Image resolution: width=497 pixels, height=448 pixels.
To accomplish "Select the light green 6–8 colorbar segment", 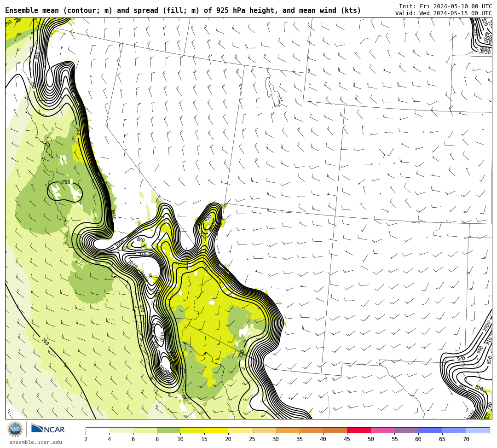I will coord(145,430).
